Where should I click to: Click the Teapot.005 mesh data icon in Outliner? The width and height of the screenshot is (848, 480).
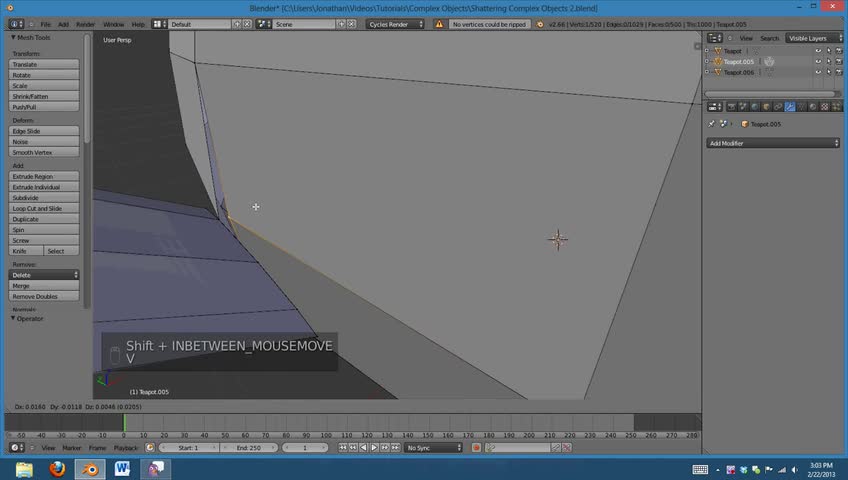click(769, 62)
